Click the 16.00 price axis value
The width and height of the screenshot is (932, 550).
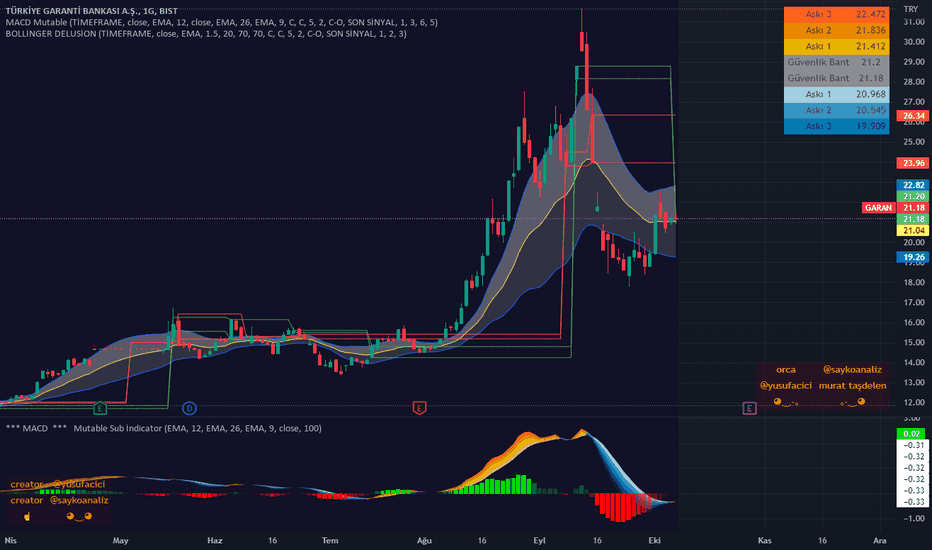pos(914,322)
